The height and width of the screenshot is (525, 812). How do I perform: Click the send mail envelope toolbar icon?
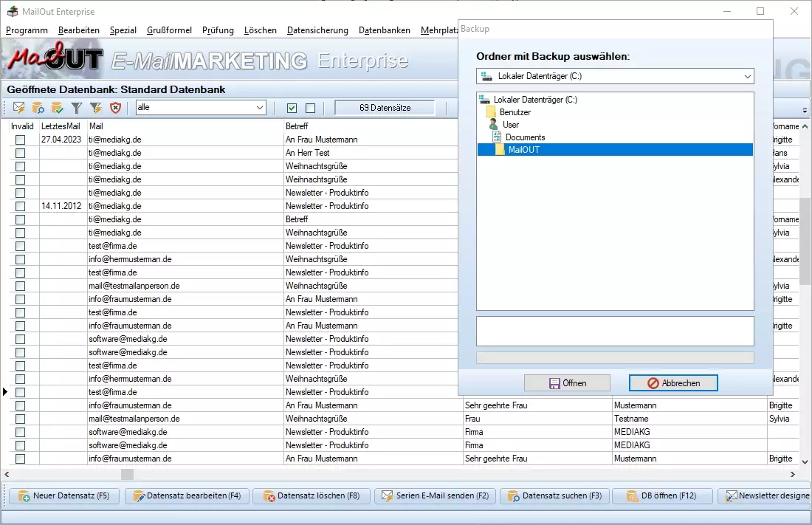coord(20,109)
